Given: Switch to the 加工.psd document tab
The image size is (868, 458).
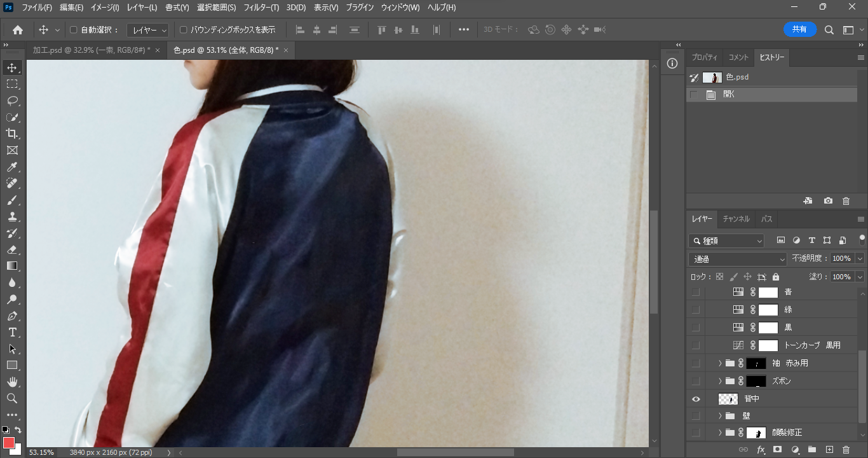Looking at the screenshot, I should click(x=91, y=50).
